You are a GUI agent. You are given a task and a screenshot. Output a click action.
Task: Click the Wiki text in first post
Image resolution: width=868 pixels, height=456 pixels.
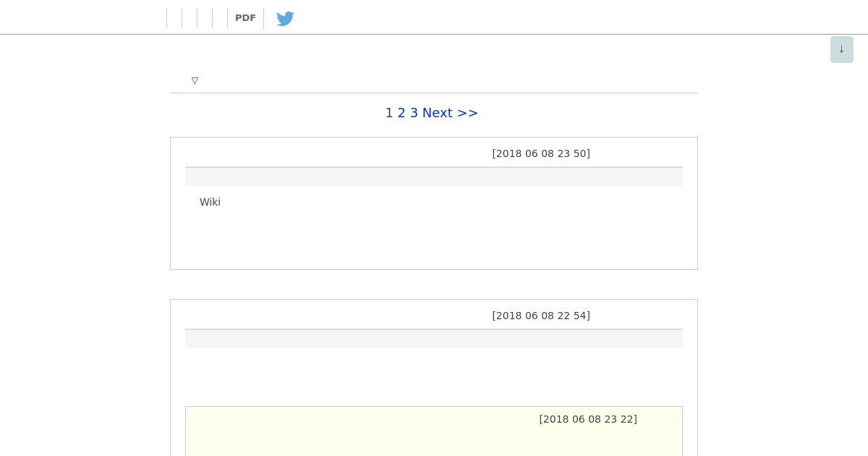pos(210,202)
